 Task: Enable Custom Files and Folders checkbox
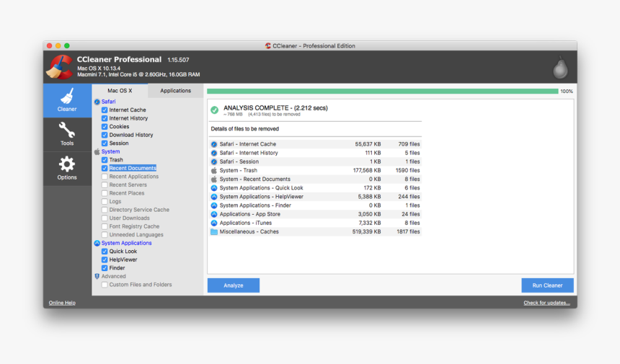point(105,285)
